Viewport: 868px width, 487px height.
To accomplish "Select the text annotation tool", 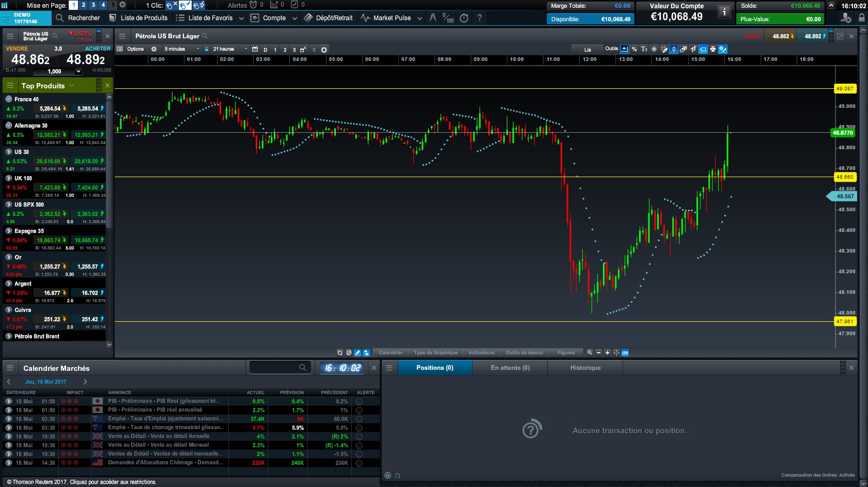I will (x=644, y=50).
